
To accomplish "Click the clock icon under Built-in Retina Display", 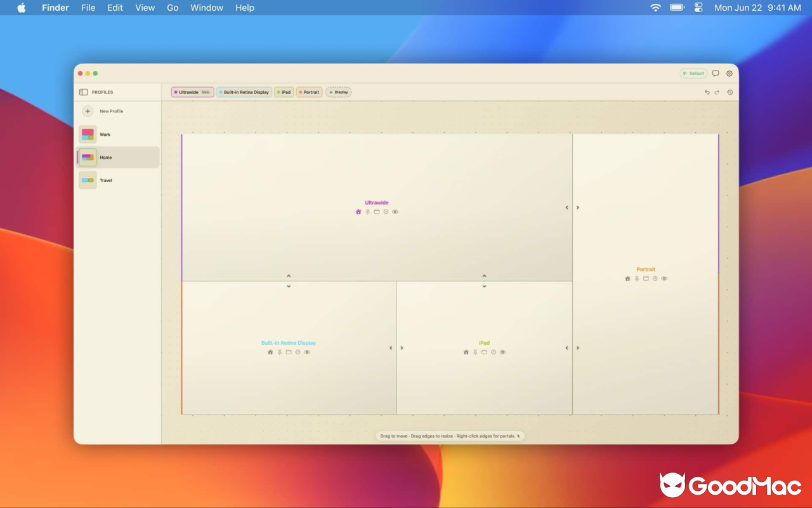I will pyautogui.click(x=298, y=352).
